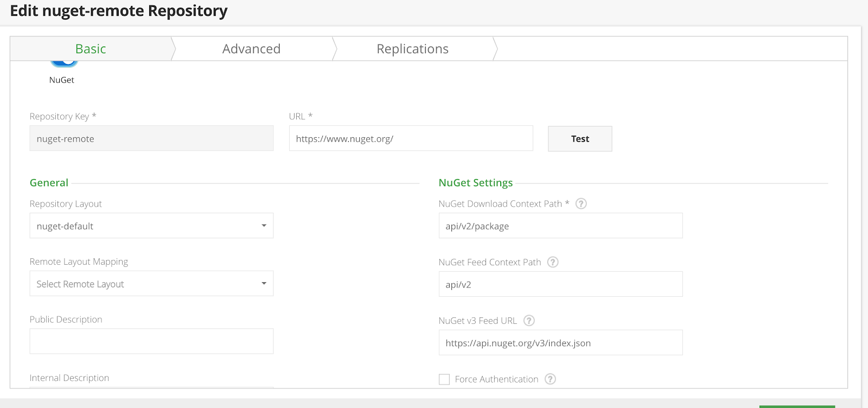Click the NuGet Download Context Path field
The width and height of the screenshot is (868, 408).
tap(560, 226)
